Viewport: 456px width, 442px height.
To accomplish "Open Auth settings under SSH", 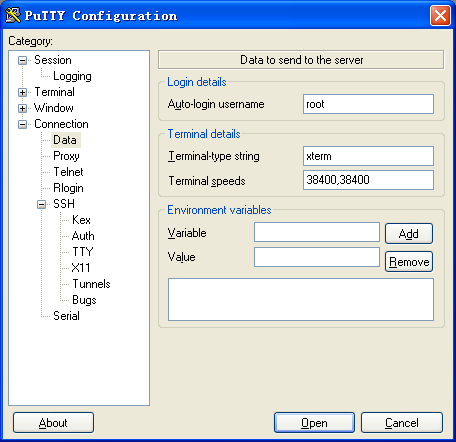I will pyautogui.click(x=83, y=236).
